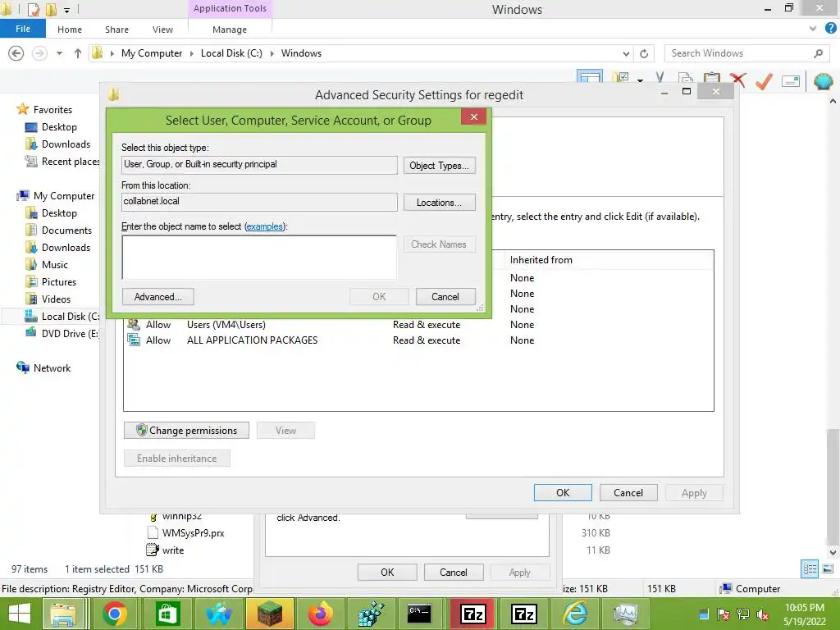
Task: Open Network in the navigation pane
Action: [x=52, y=368]
